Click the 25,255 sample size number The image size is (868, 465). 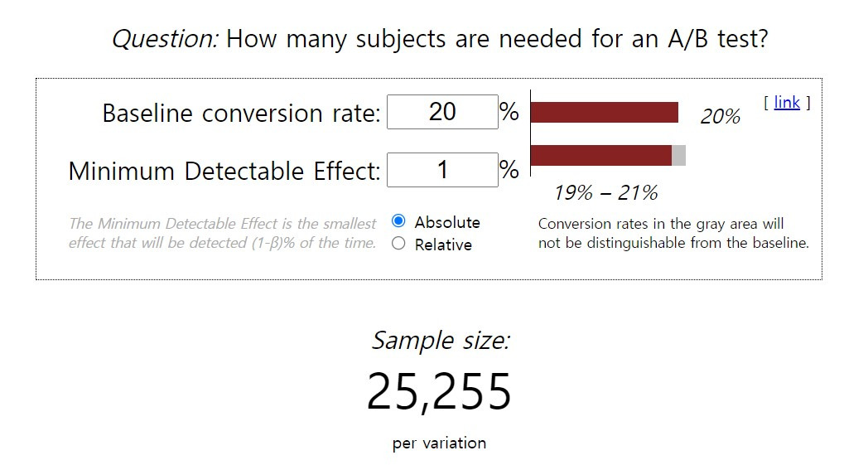pos(440,392)
